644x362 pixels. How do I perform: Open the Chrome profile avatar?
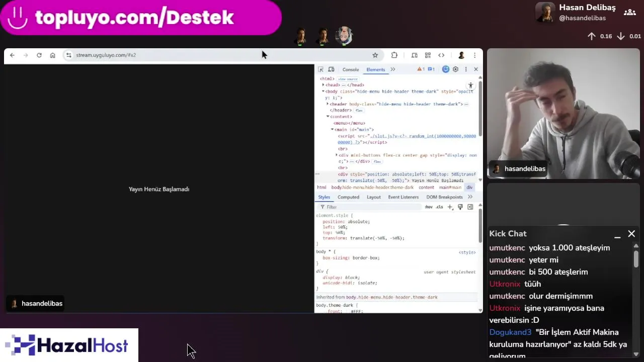(x=461, y=55)
